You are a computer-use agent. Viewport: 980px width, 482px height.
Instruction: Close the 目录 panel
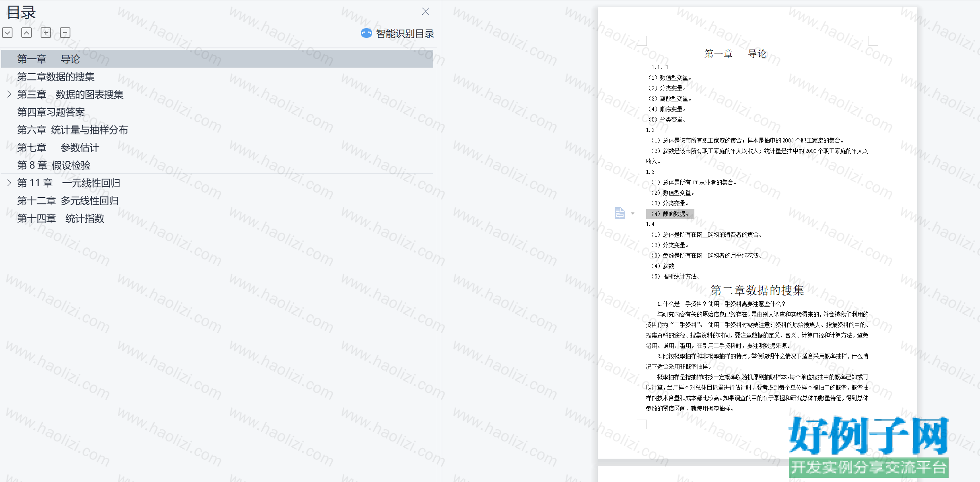tap(425, 11)
